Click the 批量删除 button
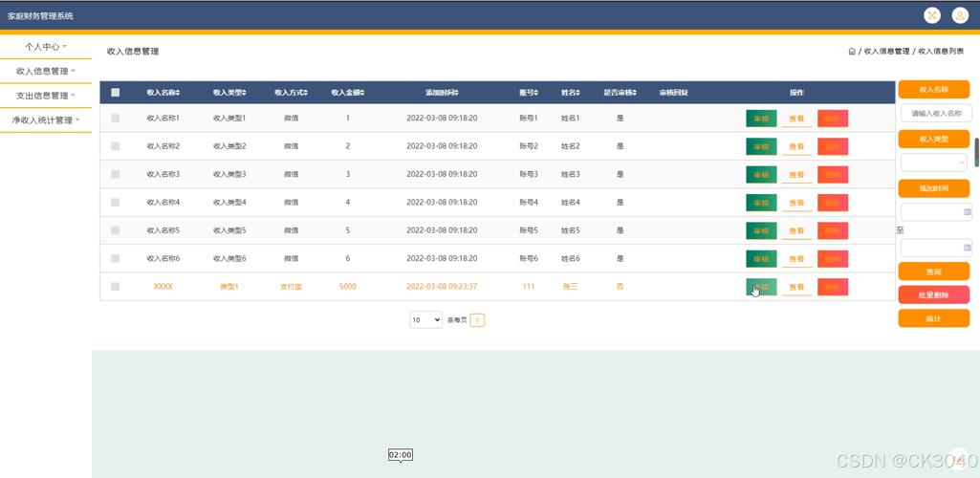 (x=934, y=294)
